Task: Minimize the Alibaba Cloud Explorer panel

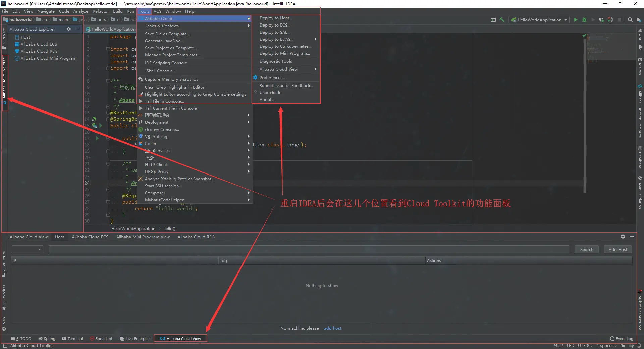Action: point(77,29)
